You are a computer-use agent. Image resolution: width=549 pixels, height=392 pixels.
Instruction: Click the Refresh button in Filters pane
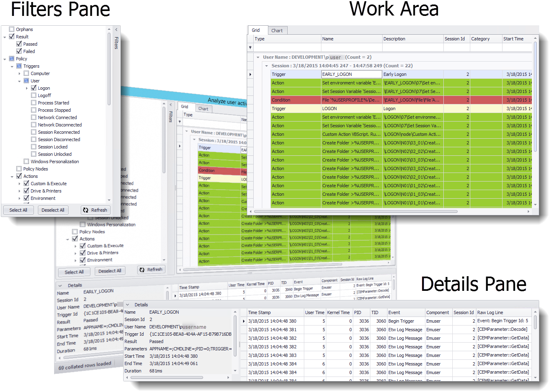95,210
